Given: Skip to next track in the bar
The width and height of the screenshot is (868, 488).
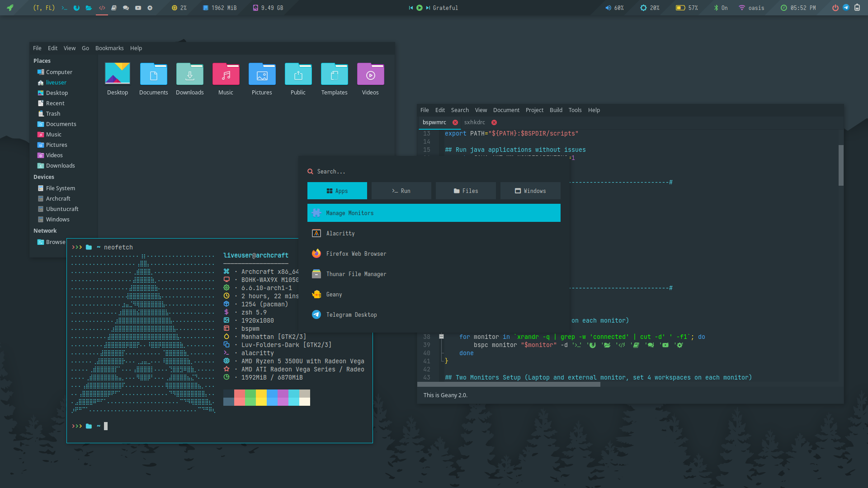Looking at the screenshot, I should tap(428, 8).
